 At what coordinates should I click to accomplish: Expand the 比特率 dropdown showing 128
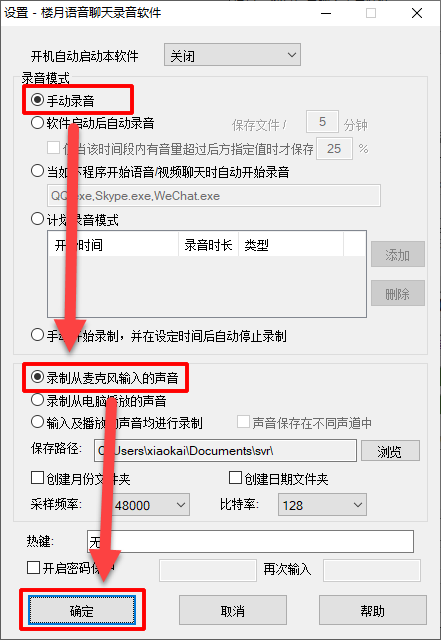click(322, 505)
